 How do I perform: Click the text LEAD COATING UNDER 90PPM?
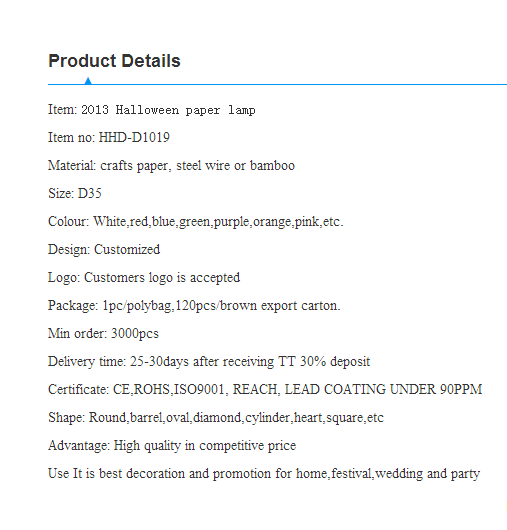[383, 389]
